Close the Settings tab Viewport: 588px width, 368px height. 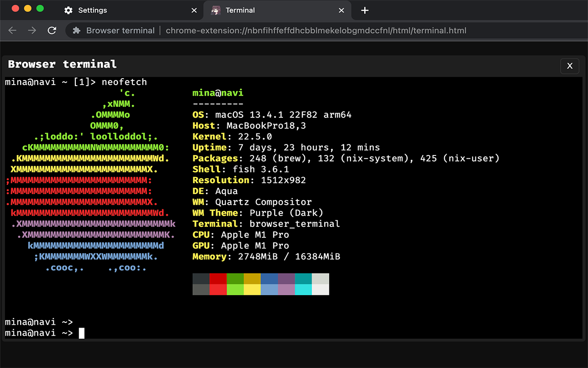[x=193, y=10]
